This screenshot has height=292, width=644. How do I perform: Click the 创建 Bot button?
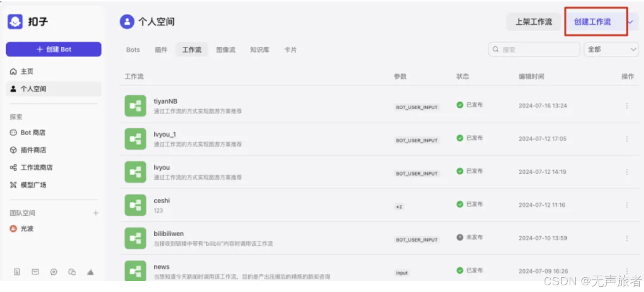54,49
